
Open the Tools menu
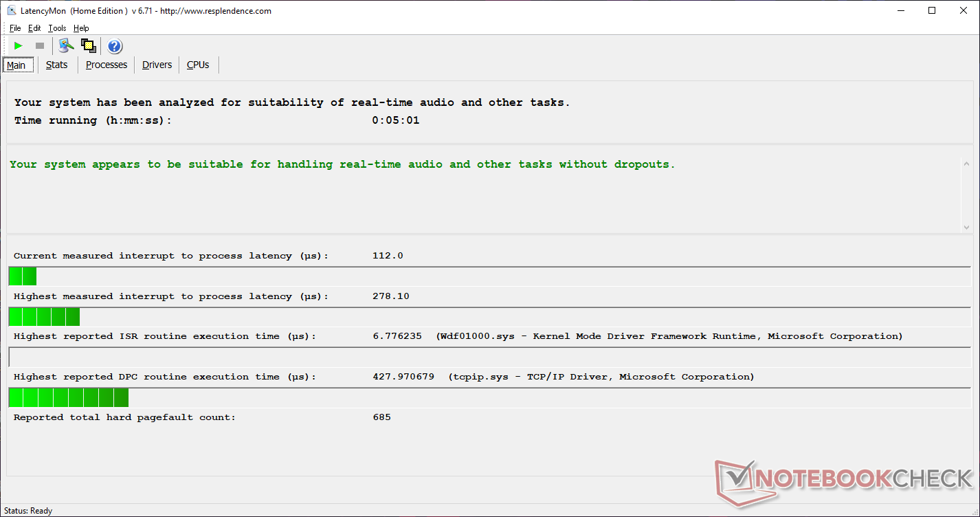pyautogui.click(x=57, y=28)
